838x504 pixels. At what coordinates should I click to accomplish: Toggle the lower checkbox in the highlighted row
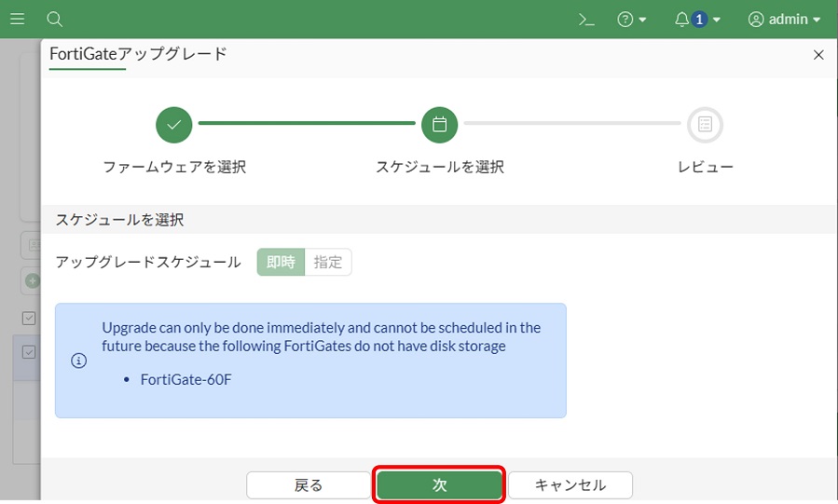29,352
